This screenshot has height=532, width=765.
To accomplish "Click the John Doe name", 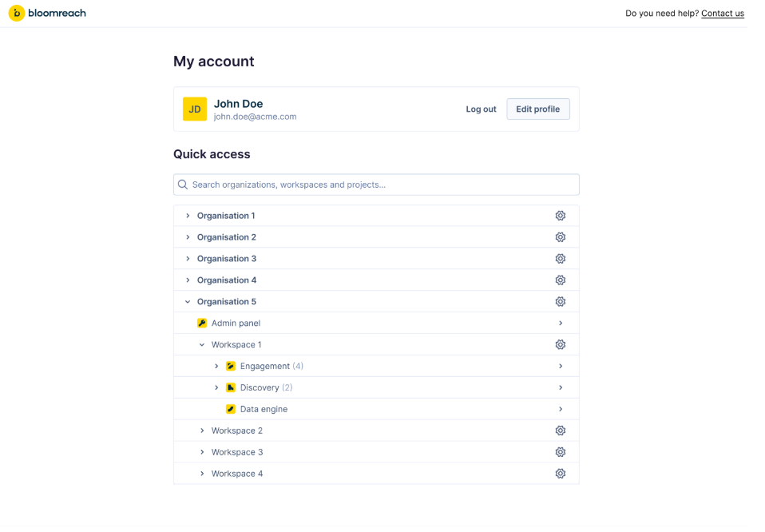I will tap(238, 104).
